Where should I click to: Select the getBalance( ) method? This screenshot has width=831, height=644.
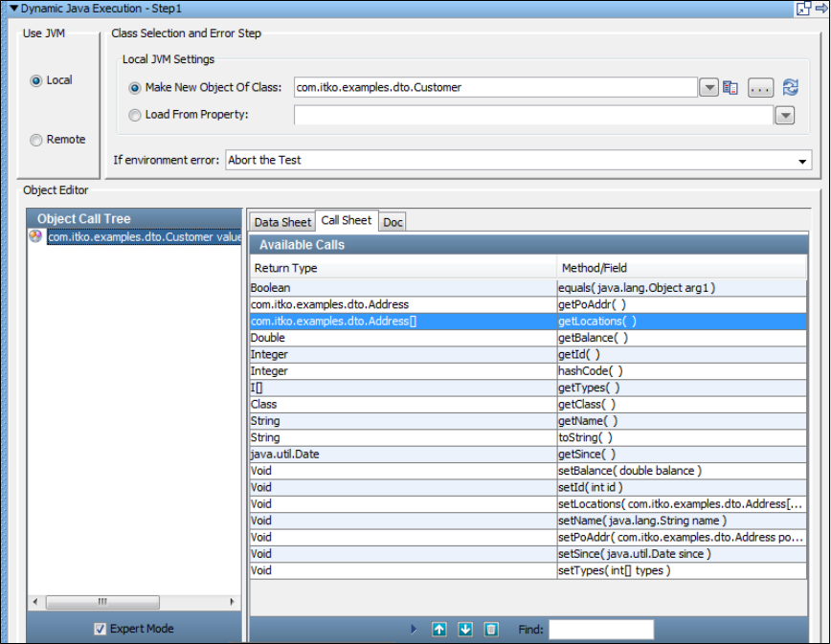coord(528,338)
